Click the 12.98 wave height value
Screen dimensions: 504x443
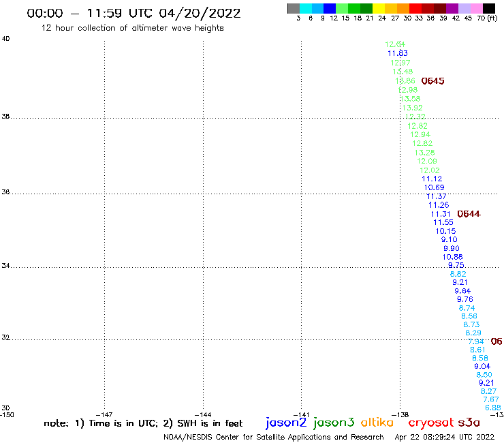pyautogui.click(x=407, y=90)
